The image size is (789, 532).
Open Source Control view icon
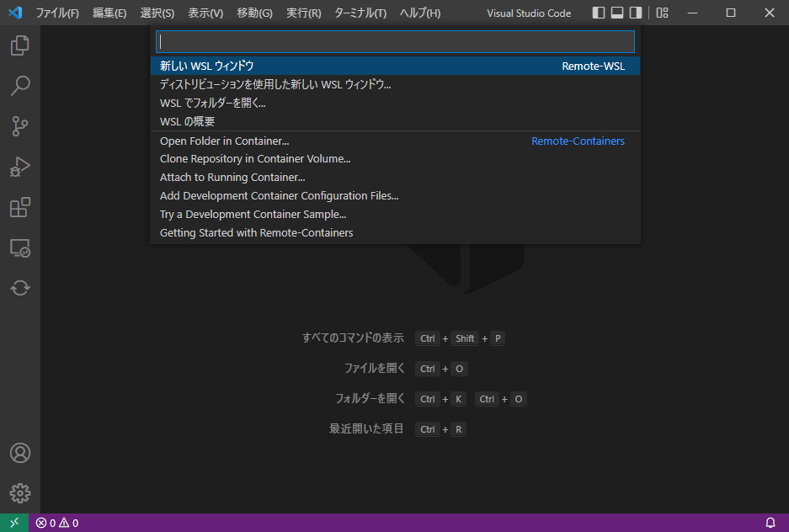(20, 126)
